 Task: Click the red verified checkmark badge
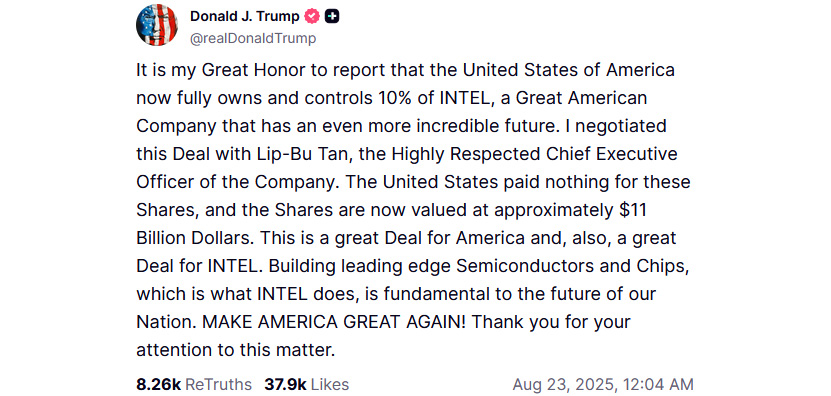(312, 16)
